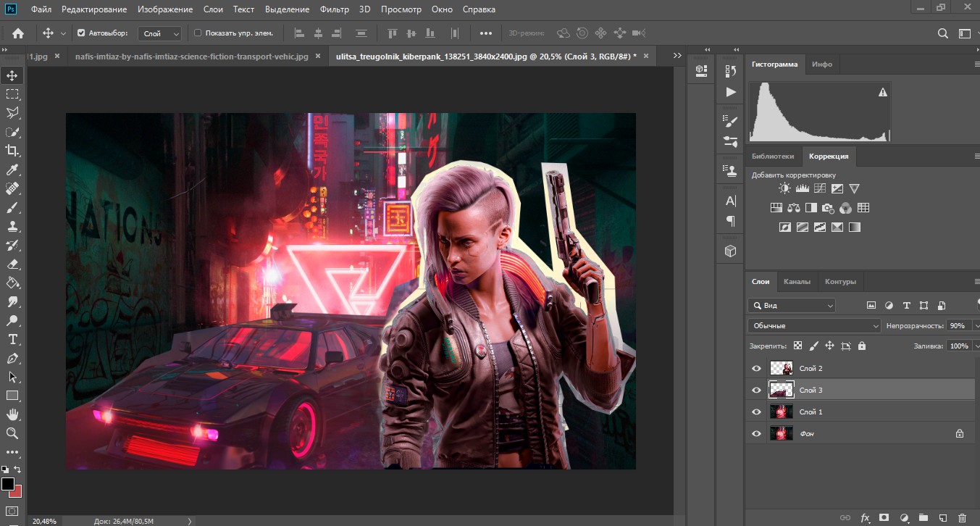Toggle visibility of the Фон layer
This screenshot has height=526, width=980.
tap(757, 434)
